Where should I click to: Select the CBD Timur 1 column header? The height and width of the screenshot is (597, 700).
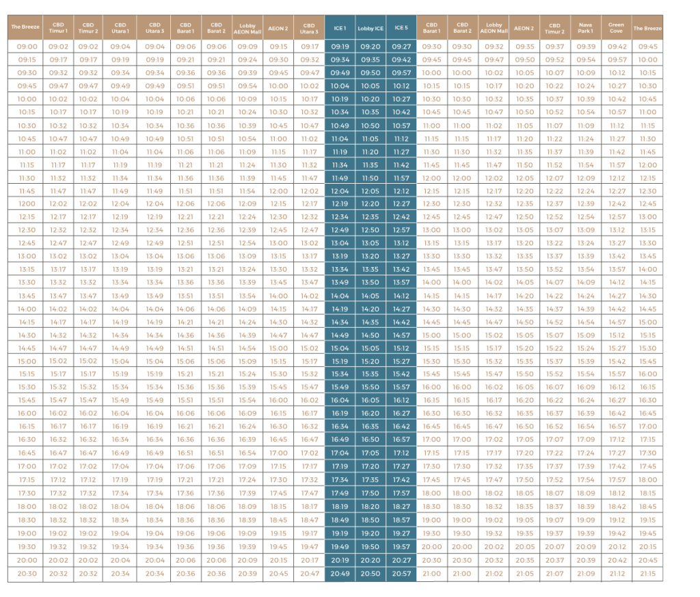(x=58, y=28)
